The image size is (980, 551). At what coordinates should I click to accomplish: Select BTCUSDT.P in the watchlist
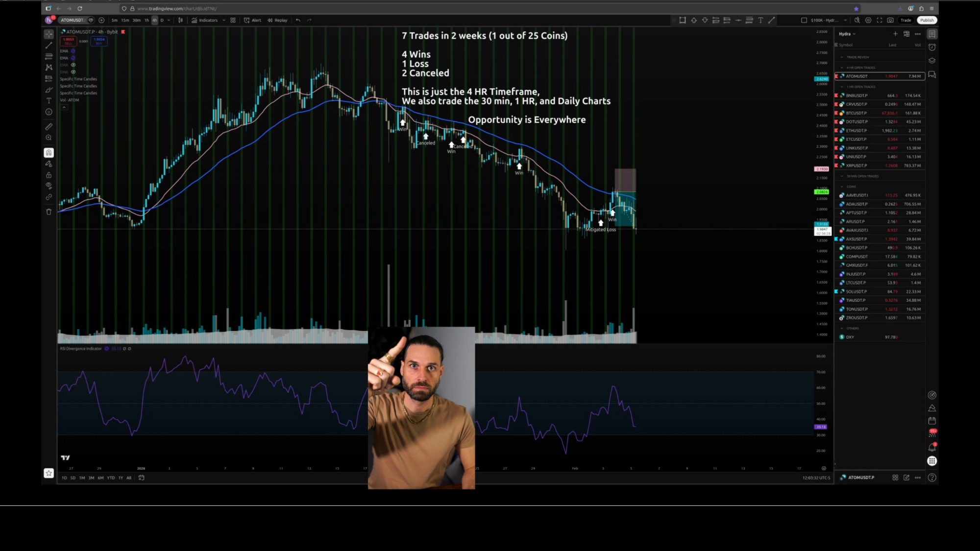coord(857,113)
